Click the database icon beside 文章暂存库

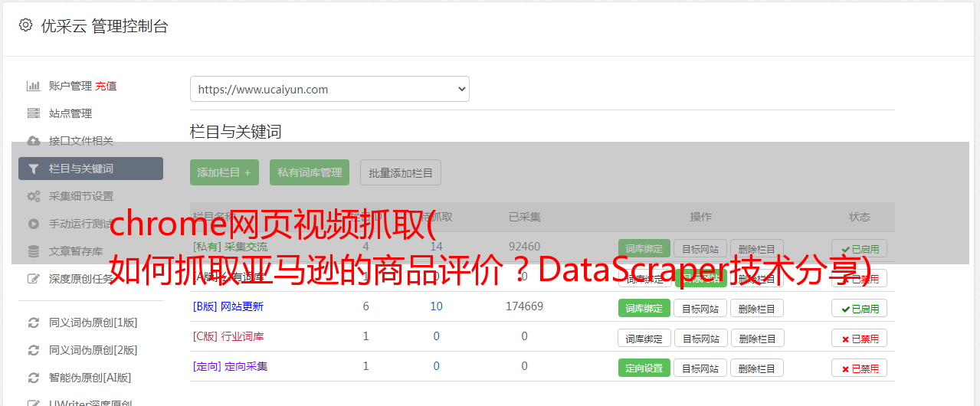pyautogui.click(x=33, y=251)
